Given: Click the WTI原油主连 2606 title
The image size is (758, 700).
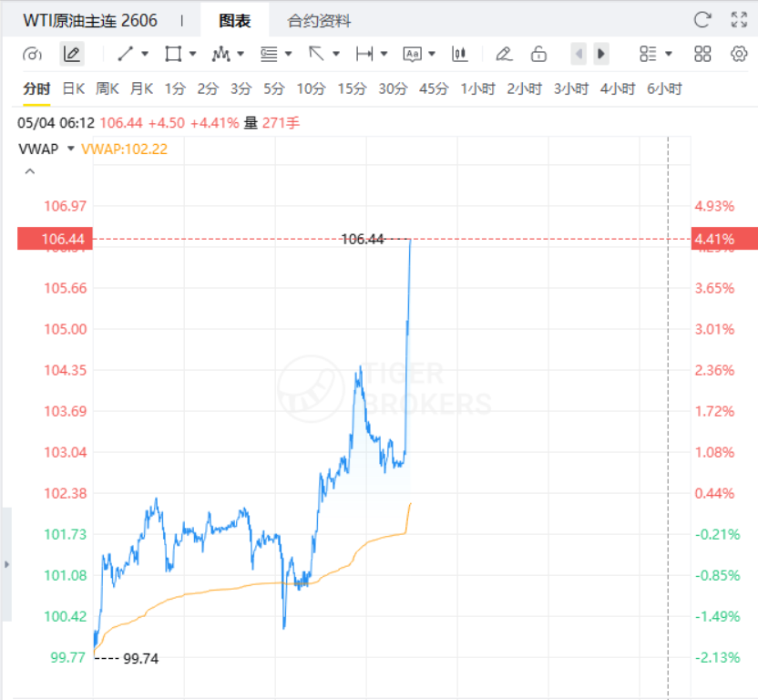Looking at the screenshot, I should [x=90, y=21].
